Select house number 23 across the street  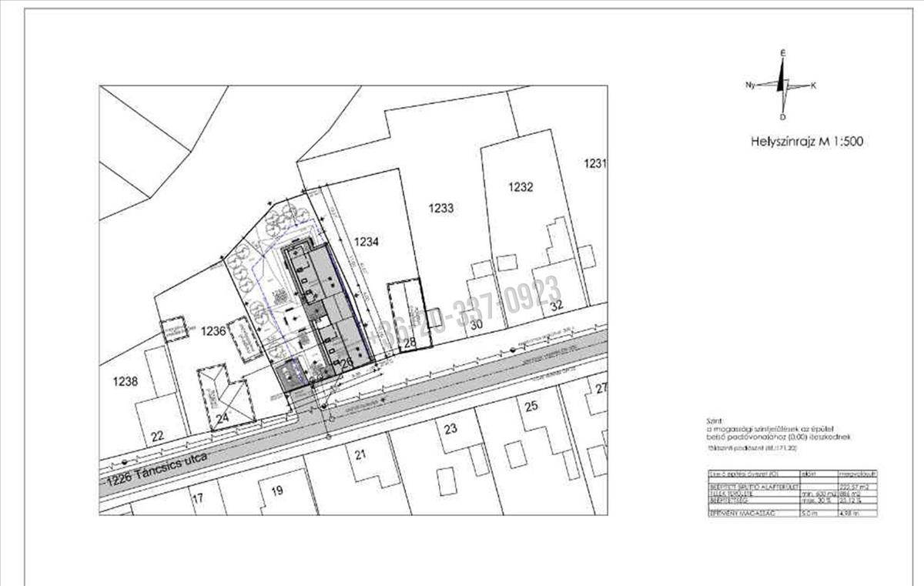click(x=450, y=428)
